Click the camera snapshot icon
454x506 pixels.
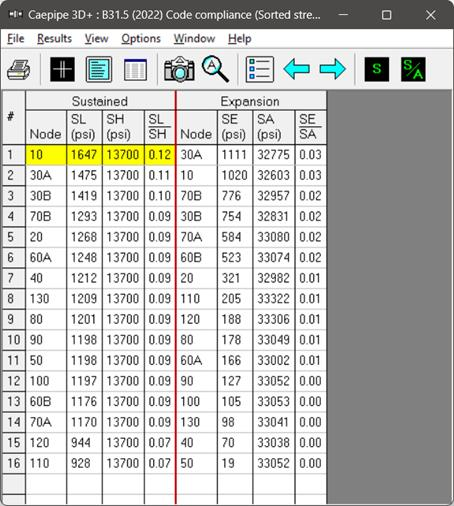179,69
